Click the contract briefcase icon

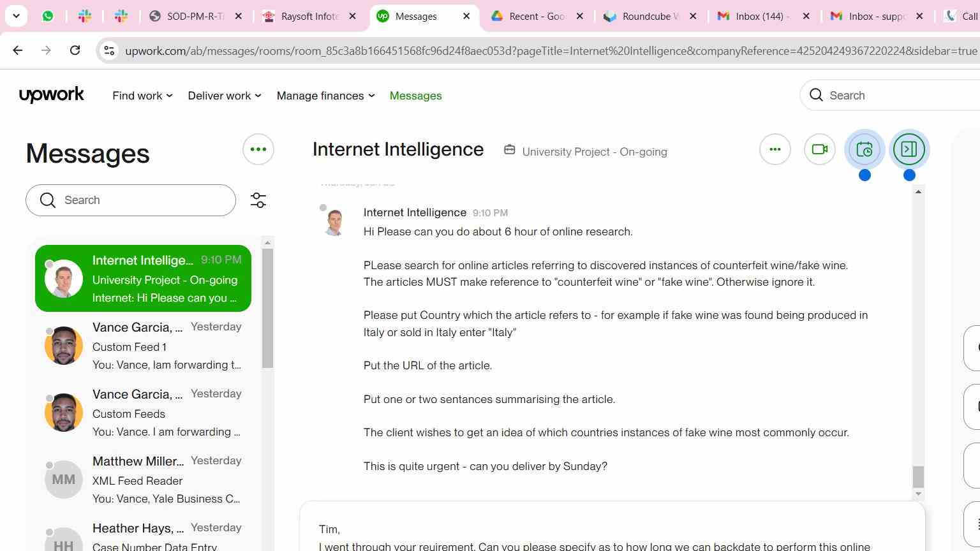(x=509, y=150)
